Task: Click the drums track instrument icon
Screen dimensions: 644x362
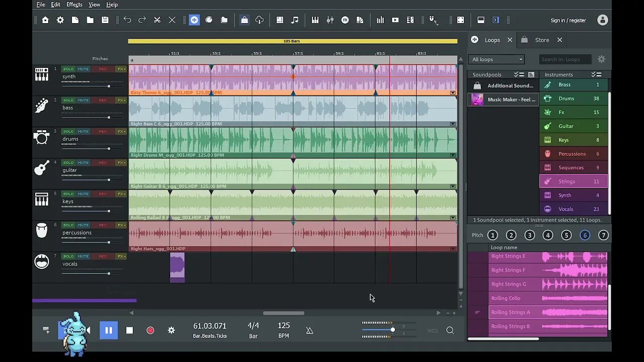Action: [x=42, y=137]
